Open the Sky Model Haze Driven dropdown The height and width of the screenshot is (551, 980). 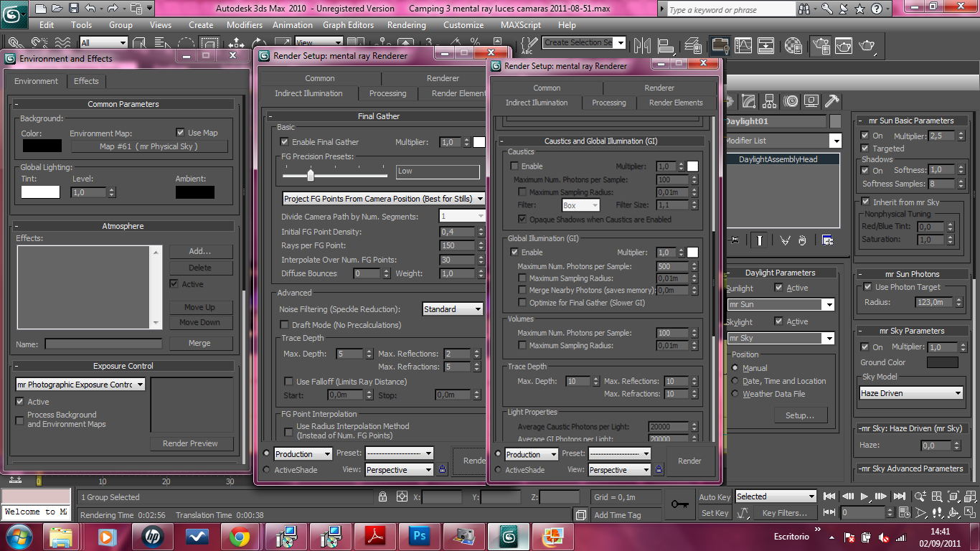[911, 393]
